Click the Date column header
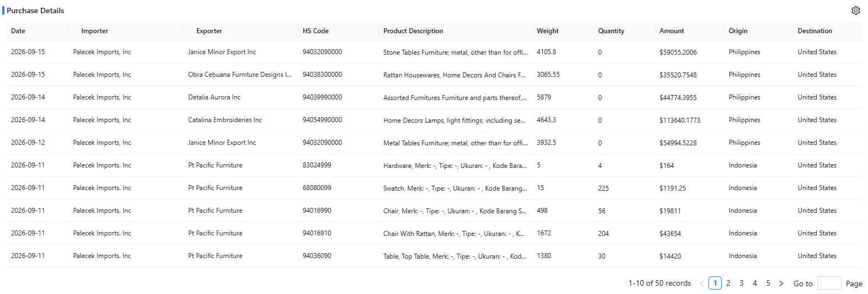The height and width of the screenshot is (294, 868). (x=18, y=31)
